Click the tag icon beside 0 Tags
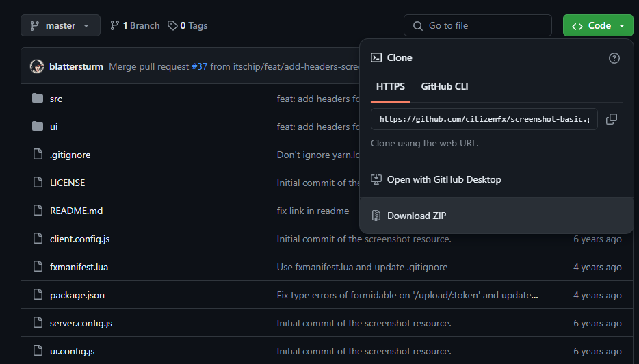 [x=172, y=26]
